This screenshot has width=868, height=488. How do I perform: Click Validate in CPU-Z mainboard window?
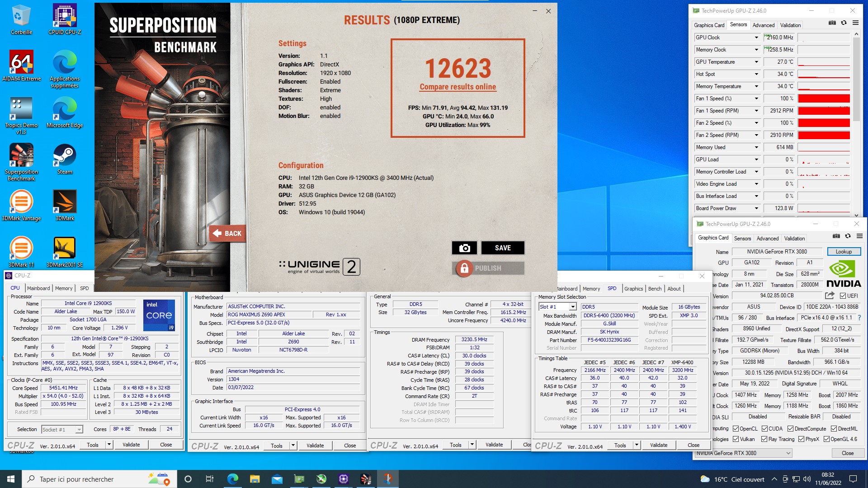click(x=315, y=446)
